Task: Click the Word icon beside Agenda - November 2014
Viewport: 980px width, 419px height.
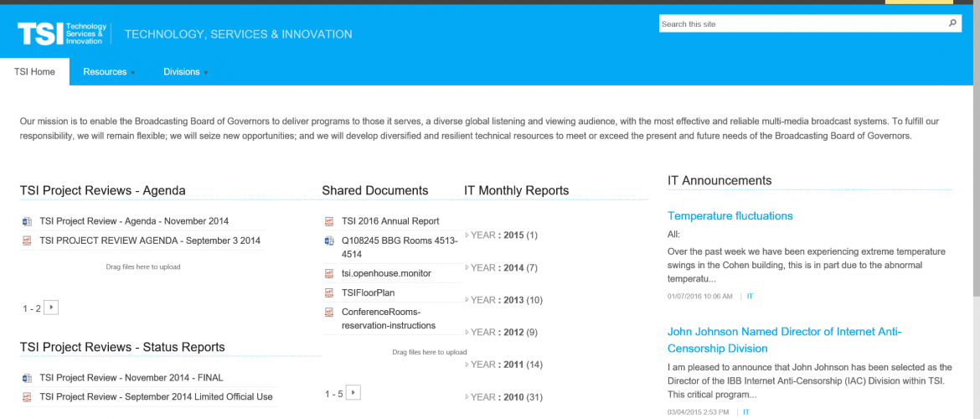Action: tap(27, 221)
